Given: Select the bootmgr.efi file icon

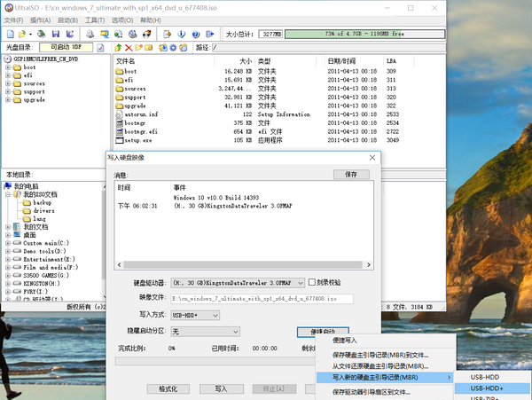Looking at the screenshot, I should [x=119, y=131].
